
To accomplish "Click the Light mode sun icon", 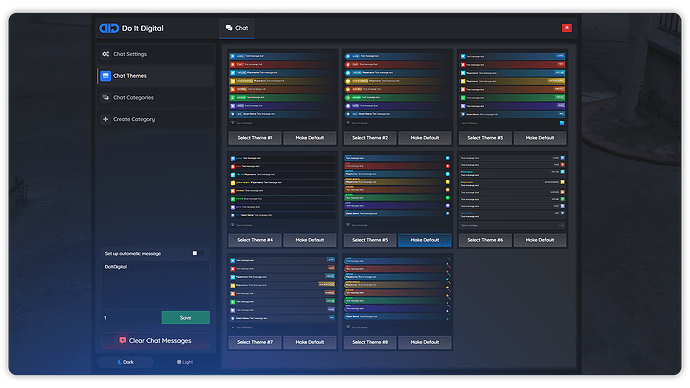I will pyautogui.click(x=179, y=362).
